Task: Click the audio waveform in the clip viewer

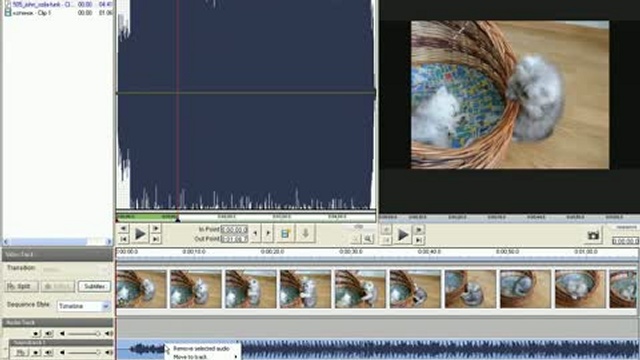Action: (246, 104)
